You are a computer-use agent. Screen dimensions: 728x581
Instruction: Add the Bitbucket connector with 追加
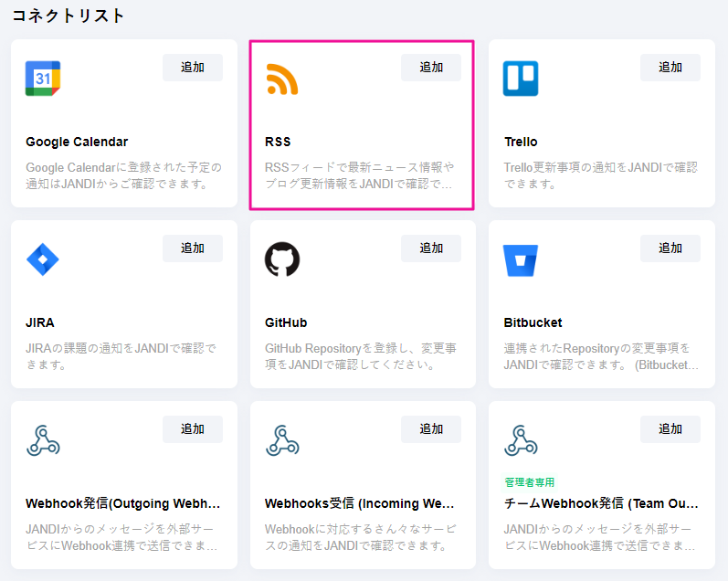(670, 248)
